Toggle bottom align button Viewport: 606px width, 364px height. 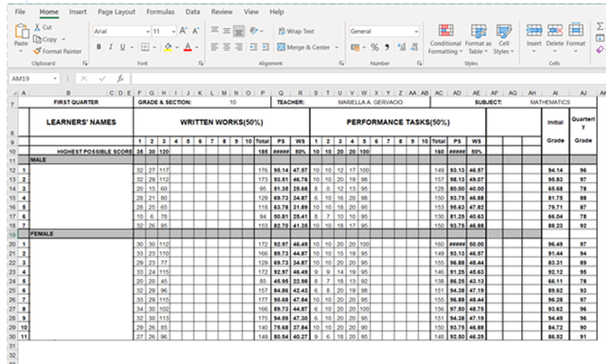click(x=238, y=31)
